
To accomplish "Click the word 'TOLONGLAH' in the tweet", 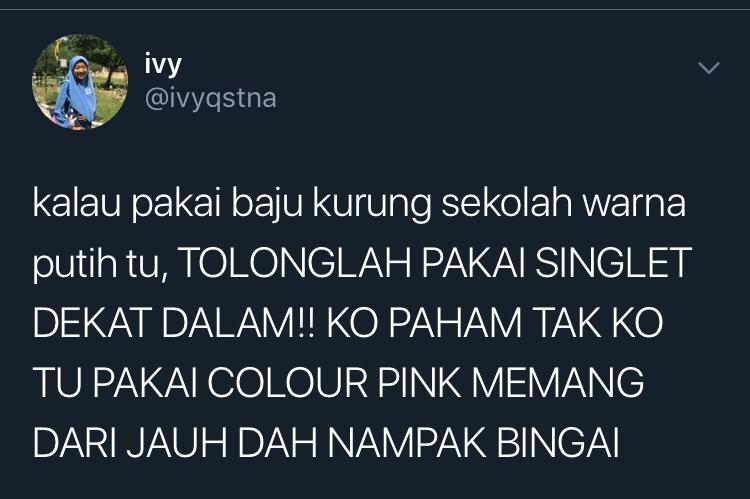I will click(x=296, y=263).
